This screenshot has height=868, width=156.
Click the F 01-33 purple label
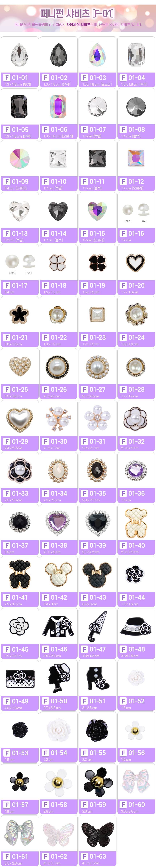coord(20,496)
